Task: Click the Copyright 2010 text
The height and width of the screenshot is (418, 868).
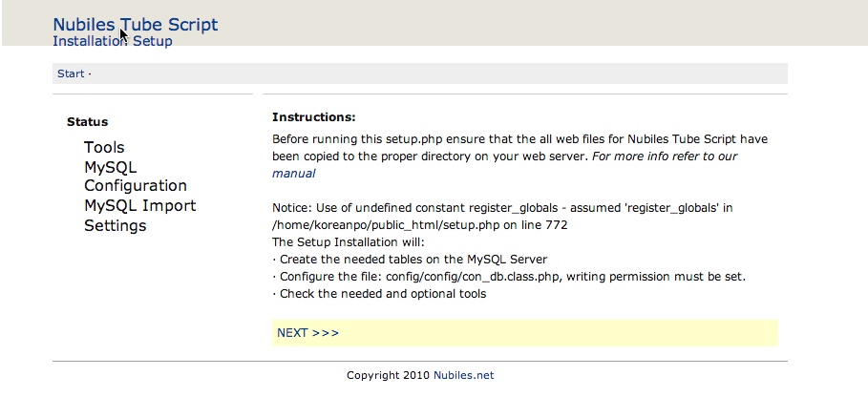Action: pyautogui.click(x=388, y=375)
